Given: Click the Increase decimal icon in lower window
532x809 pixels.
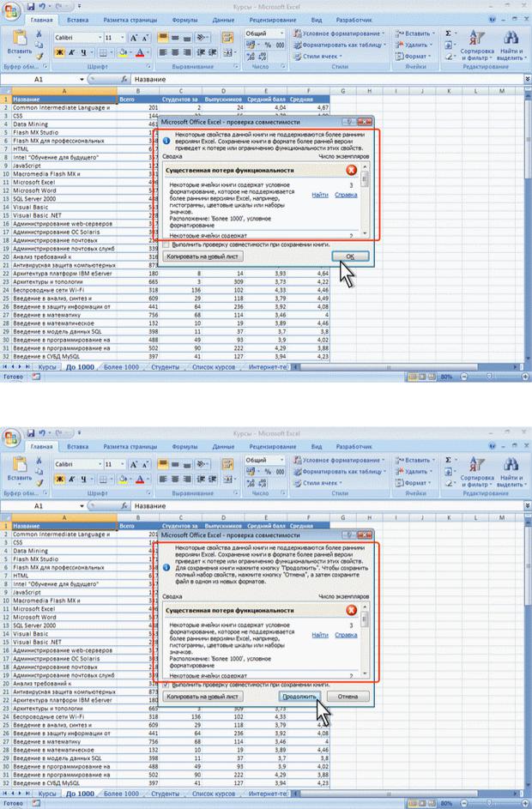Looking at the screenshot, I should pyautogui.click(x=251, y=484).
